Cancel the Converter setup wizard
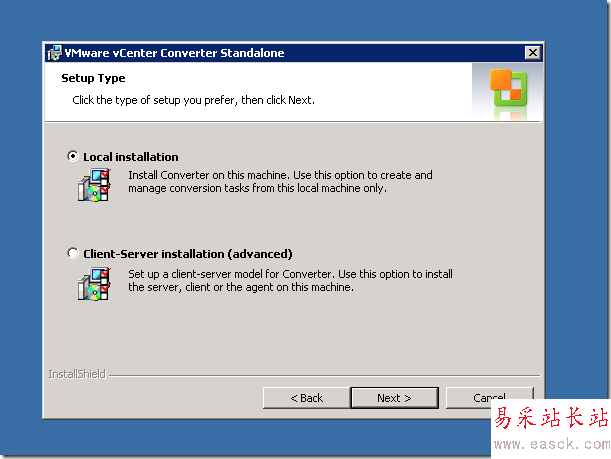 tap(489, 398)
